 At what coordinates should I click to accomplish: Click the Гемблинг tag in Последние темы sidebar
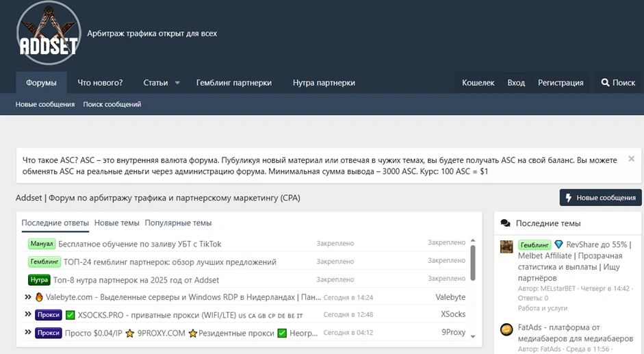point(534,245)
